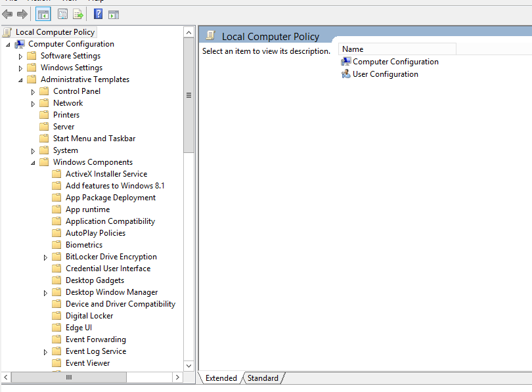Open Computer Configuration in the right pane
Screen dimensions: 532x392
pos(395,62)
